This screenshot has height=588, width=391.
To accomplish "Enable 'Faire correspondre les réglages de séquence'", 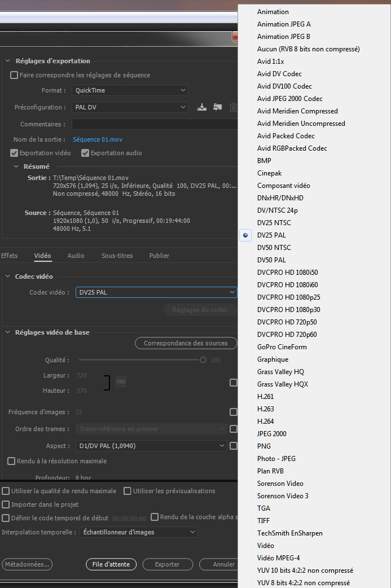I will [x=14, y=75].
